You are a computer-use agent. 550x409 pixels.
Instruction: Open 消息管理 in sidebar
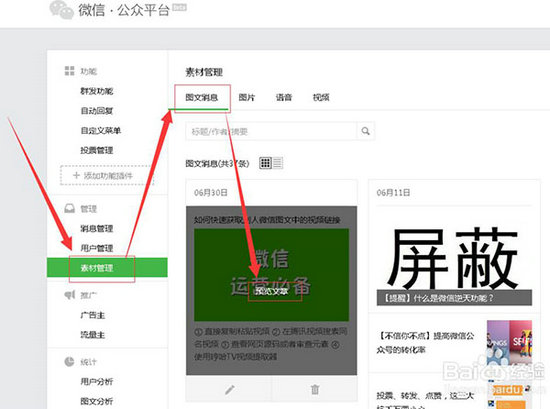click(x=97, y=229)
